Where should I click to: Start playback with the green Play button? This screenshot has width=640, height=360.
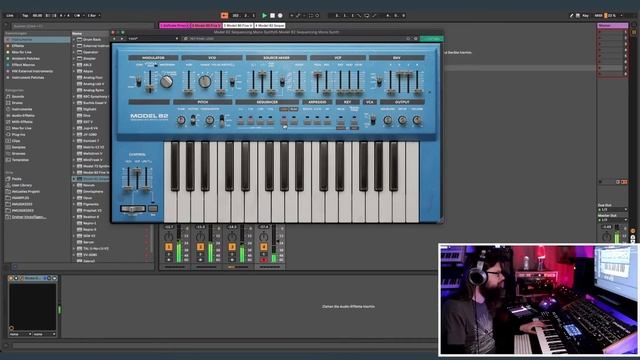click(x=264, y=16)
